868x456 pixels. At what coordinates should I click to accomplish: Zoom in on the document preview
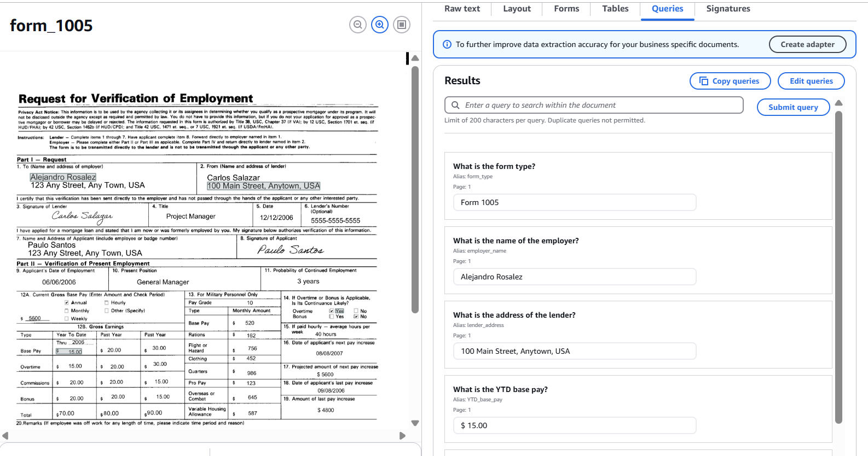pyautogui.click(x=380, y=25)
